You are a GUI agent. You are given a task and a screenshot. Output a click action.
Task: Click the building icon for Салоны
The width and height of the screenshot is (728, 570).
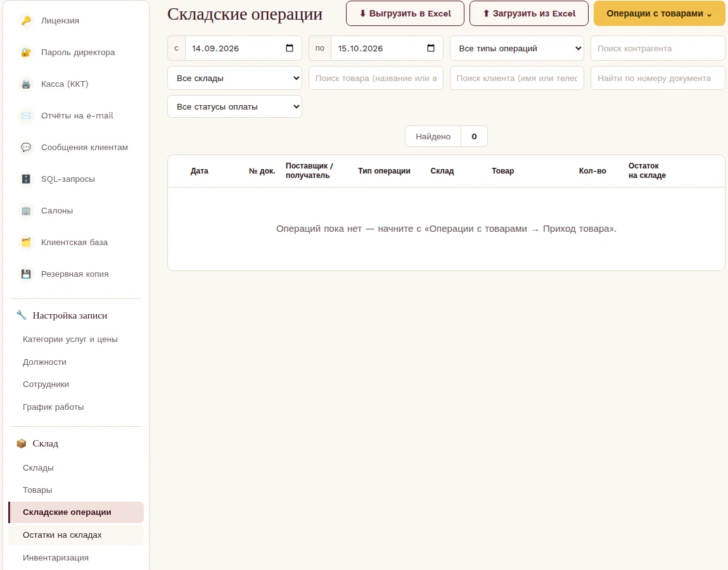point(26,211)
